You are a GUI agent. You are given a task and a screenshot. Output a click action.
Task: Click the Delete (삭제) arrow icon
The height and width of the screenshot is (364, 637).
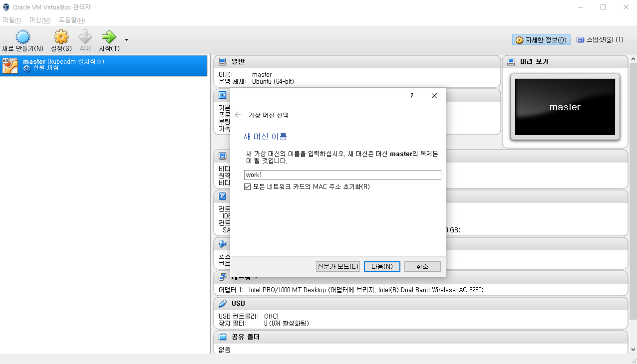(x=85, y=37)
